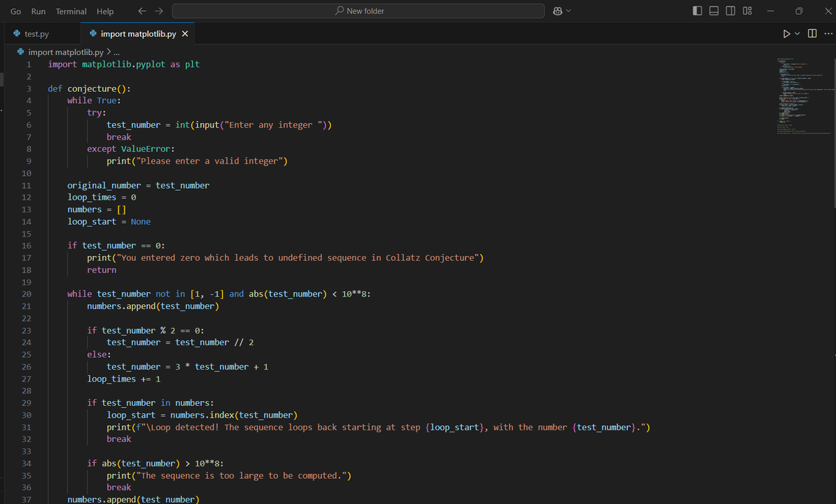Go back with the left arrow
Image resolution: width=836 pixels, height=504 pixels.
click(141, 11)
